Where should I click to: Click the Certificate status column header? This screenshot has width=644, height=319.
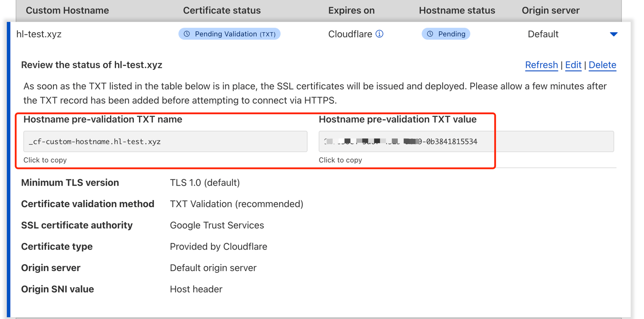coord(222,11)
